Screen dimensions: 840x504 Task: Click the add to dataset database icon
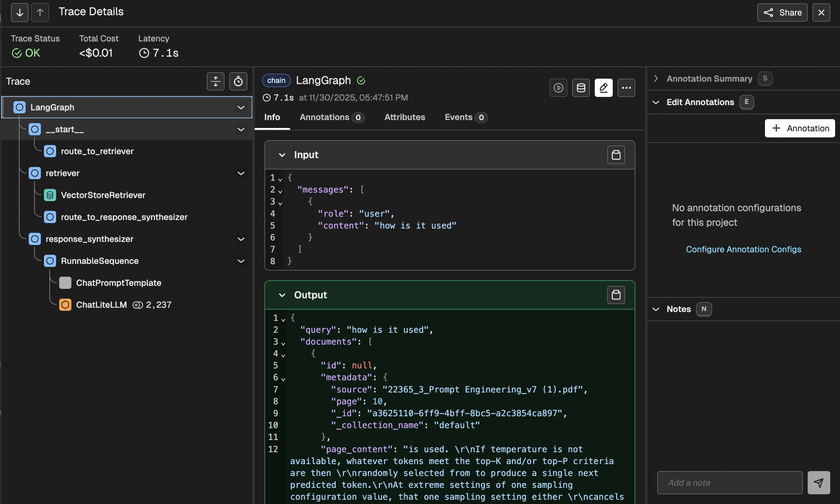click(581, 88)
